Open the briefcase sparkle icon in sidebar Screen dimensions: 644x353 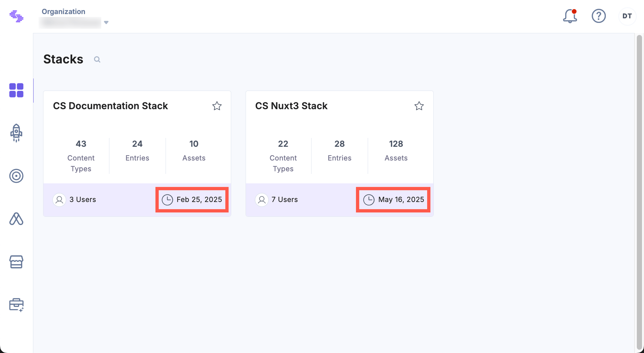[x=16, y=305]
